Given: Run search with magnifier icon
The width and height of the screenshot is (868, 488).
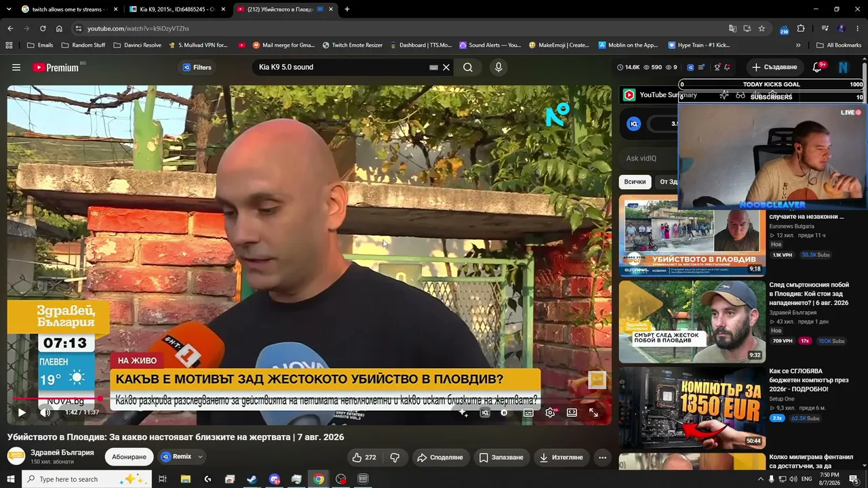Looking at the screenshot, I should pyautogui.click(x=468, y=67).
